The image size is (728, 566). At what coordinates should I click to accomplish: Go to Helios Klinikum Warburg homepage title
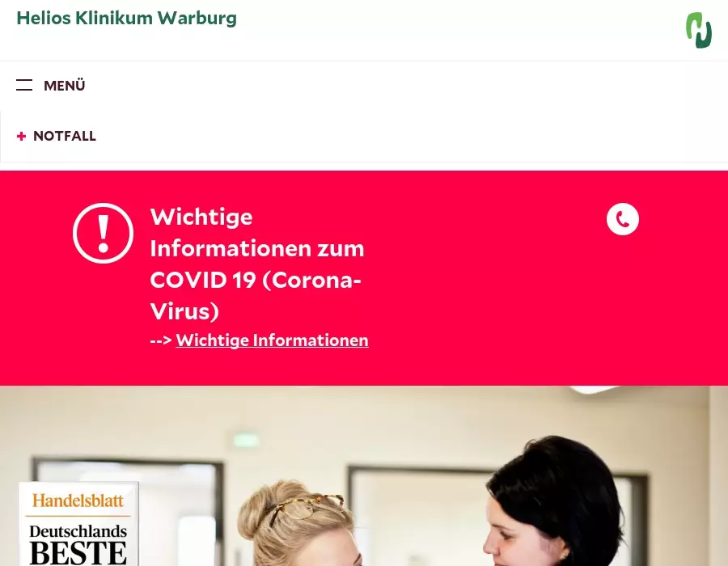click(127, 18)
